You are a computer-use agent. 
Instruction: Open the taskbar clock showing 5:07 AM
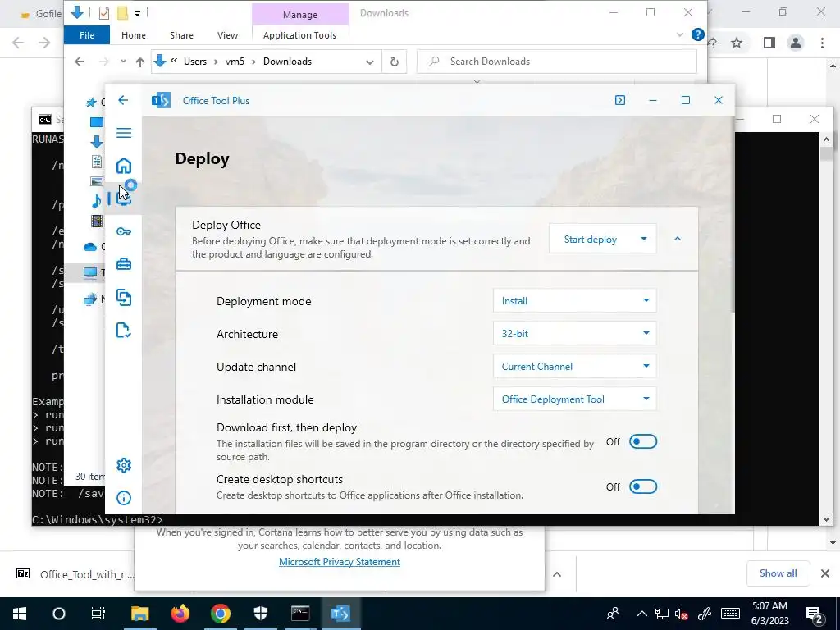[769, 614]
